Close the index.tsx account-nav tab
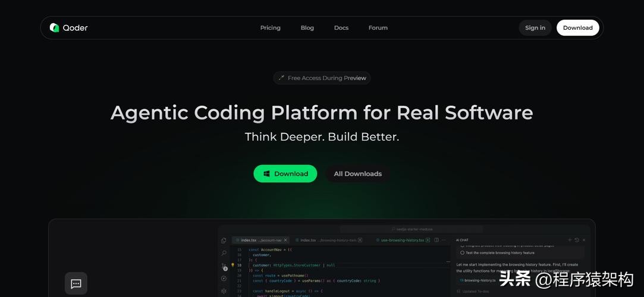 click(286, 240)
